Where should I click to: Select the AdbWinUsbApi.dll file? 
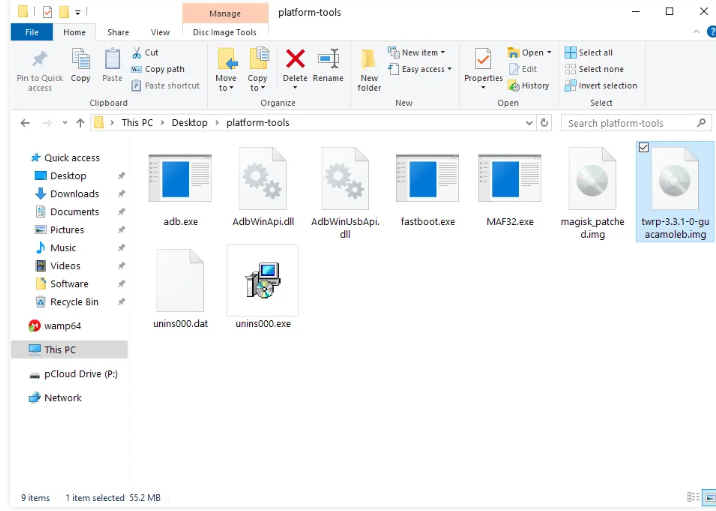pyautogui.click(x=345, y=193)
